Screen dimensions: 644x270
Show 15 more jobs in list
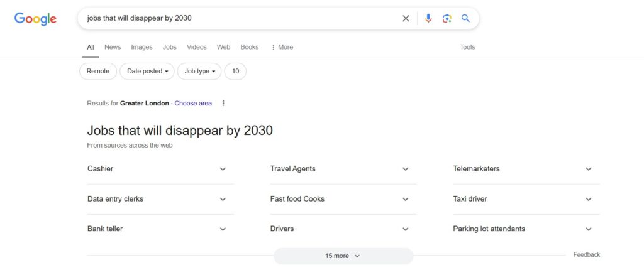pos(343,256)
